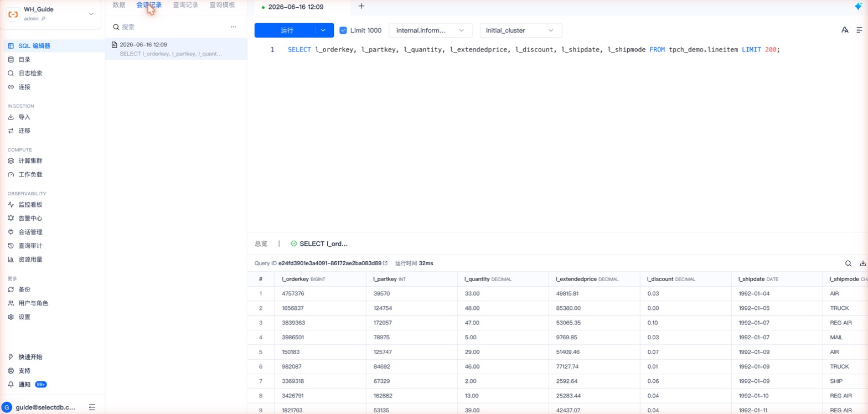This screenshot has width=868, height=414.
Task: Switch to the 会话记录 tab
Action: tap(149, 5)
